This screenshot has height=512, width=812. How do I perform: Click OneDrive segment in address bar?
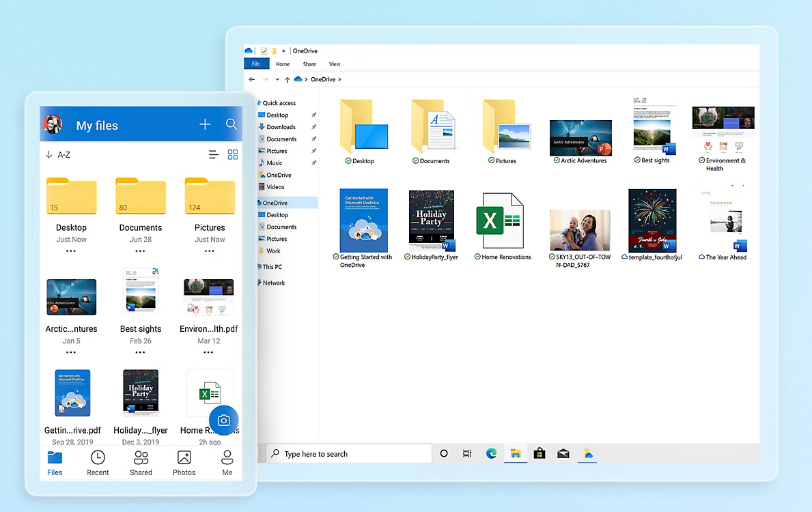tap(322, 79)
